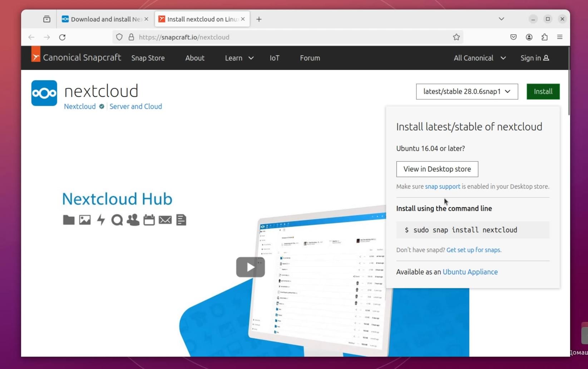The image size is (588, 369).
Task: Click the Canonical Snapcraft home text
Action: tap(82, 58)
